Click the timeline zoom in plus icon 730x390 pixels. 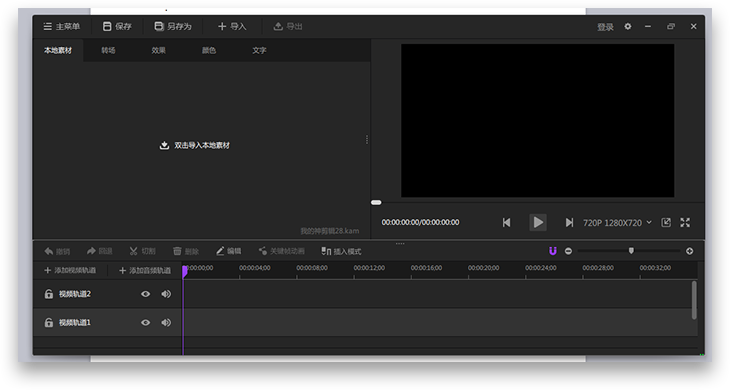[x=689, y=251]
